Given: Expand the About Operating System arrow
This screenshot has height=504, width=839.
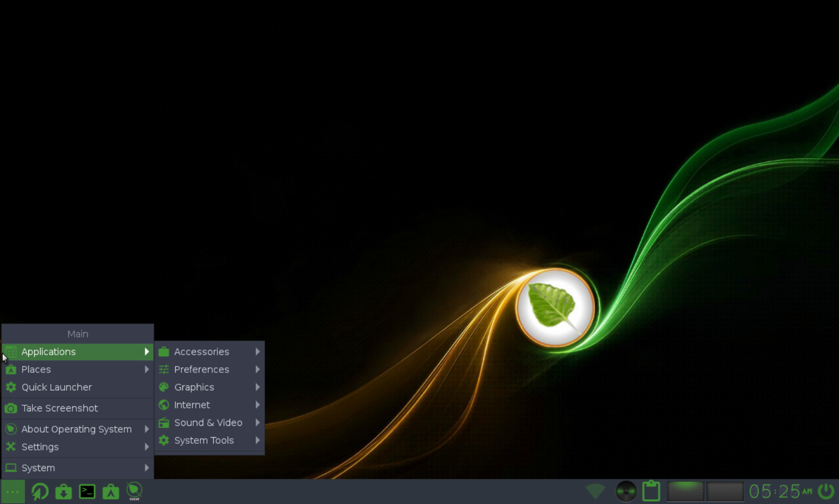Looking at the screenshot, I should 147,429.
